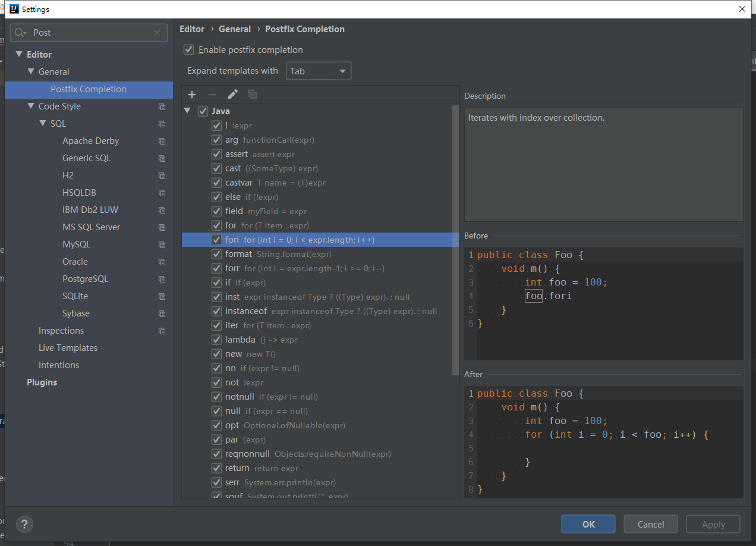Click project-level icon next to PostgreSQL

coord(162,279)
